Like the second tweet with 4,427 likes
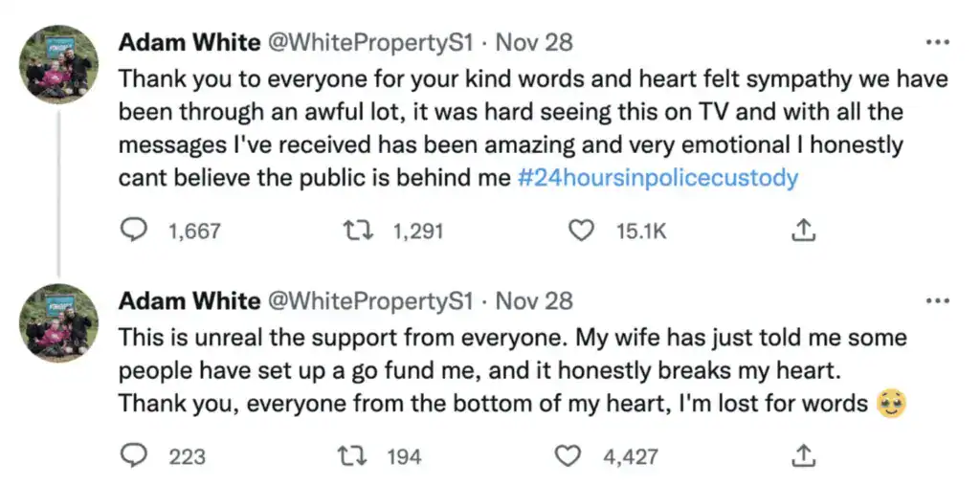This screenshot has width=980, height=485. [568, 456]
